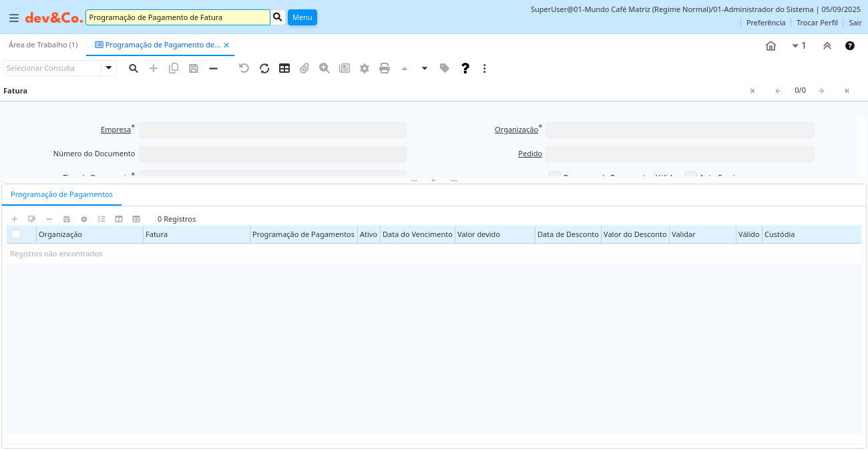The width and height of the screenshot is (868, 450).
Task: Click the Número do Documento input field
Action: pos(272,154)
